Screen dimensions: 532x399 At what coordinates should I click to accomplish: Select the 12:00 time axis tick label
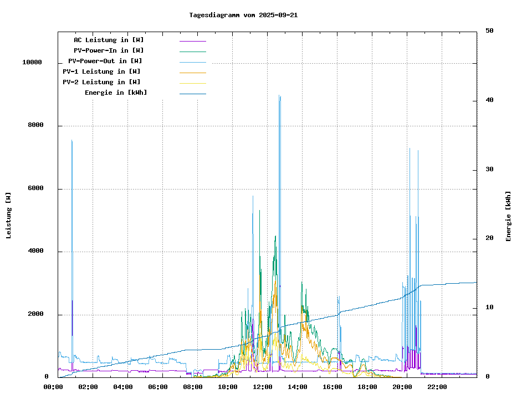[263, 387]
